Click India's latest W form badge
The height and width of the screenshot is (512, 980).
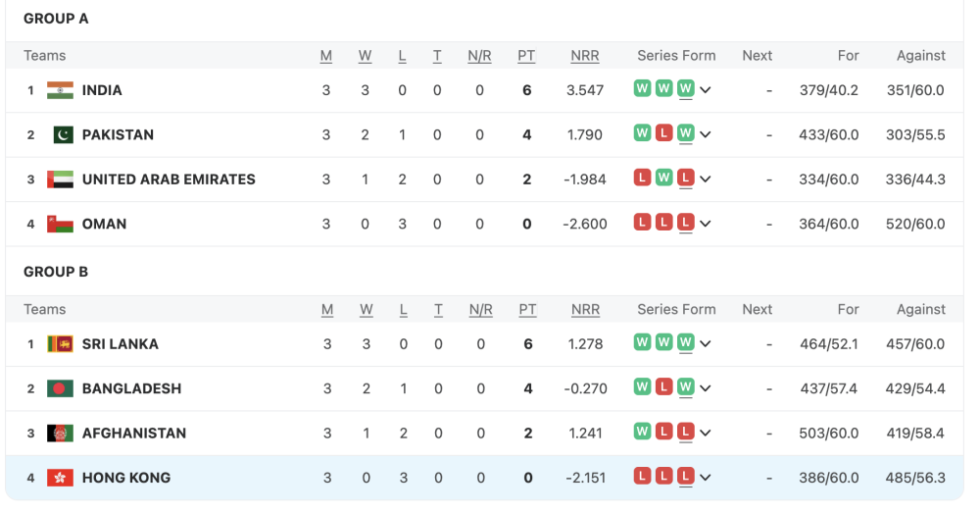(x=685, y=89)
